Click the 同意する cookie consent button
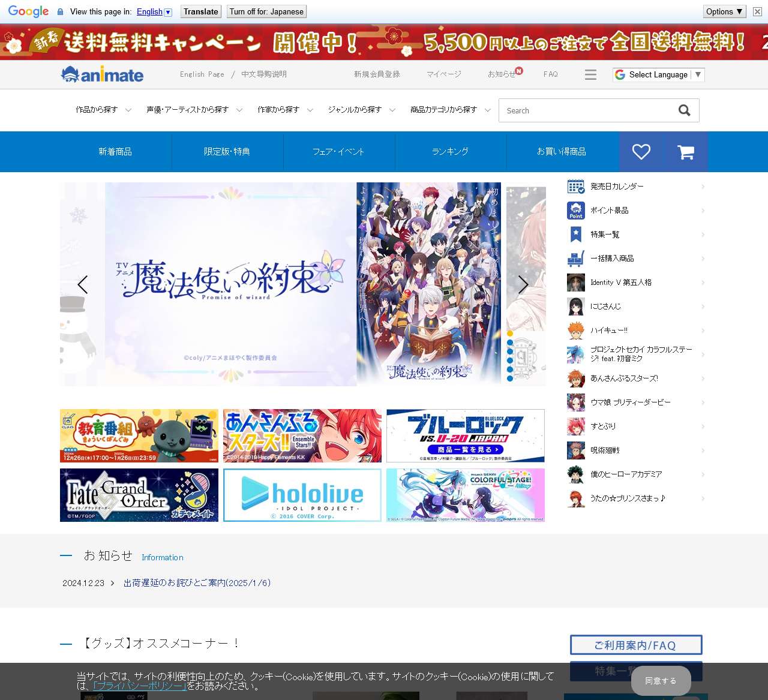 point(661,681)
